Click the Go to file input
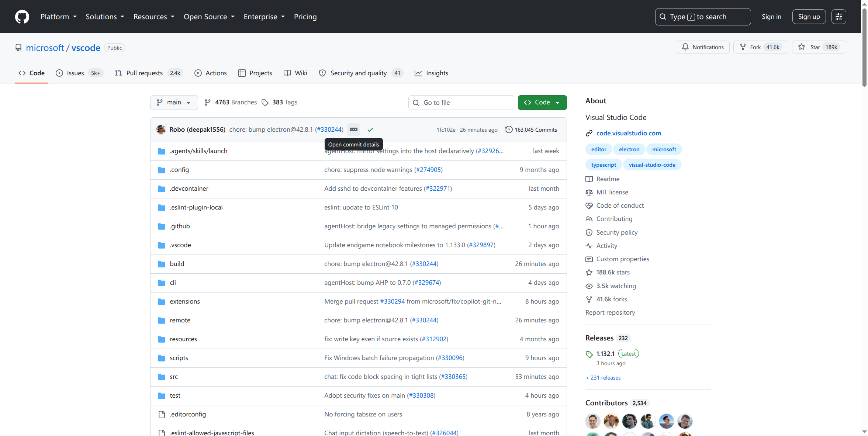The height and width of the screenshot is (436, 868). coord(461,103)
